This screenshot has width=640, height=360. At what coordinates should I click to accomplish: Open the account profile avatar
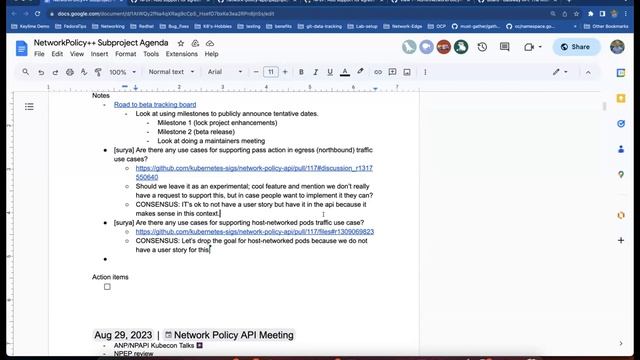617,47
